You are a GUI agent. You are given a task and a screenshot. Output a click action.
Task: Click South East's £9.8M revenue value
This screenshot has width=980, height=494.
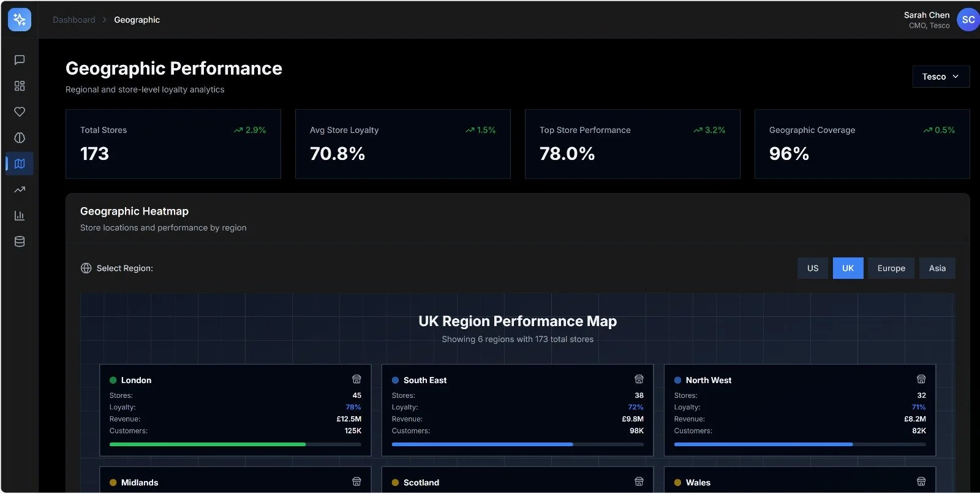(x=633, y=419)
